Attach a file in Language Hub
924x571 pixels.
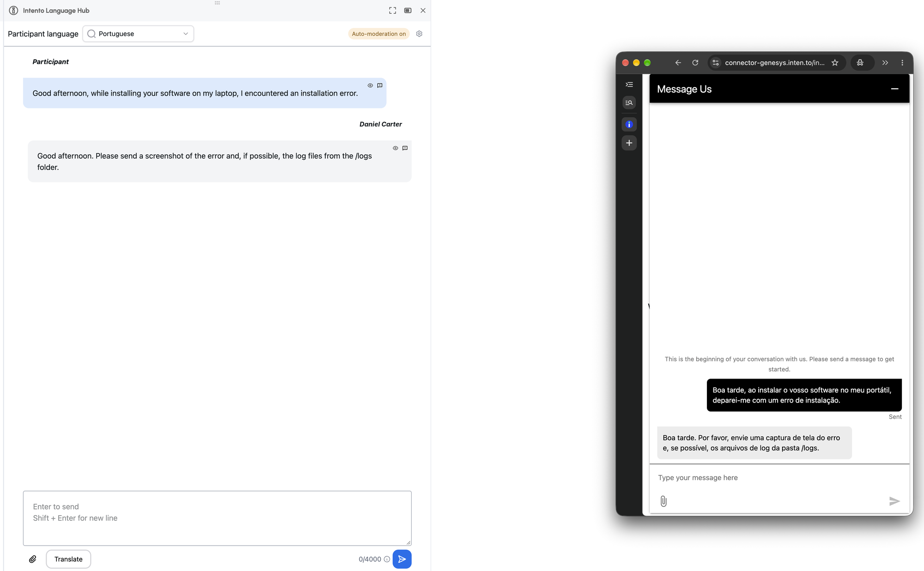pos(33,559)
